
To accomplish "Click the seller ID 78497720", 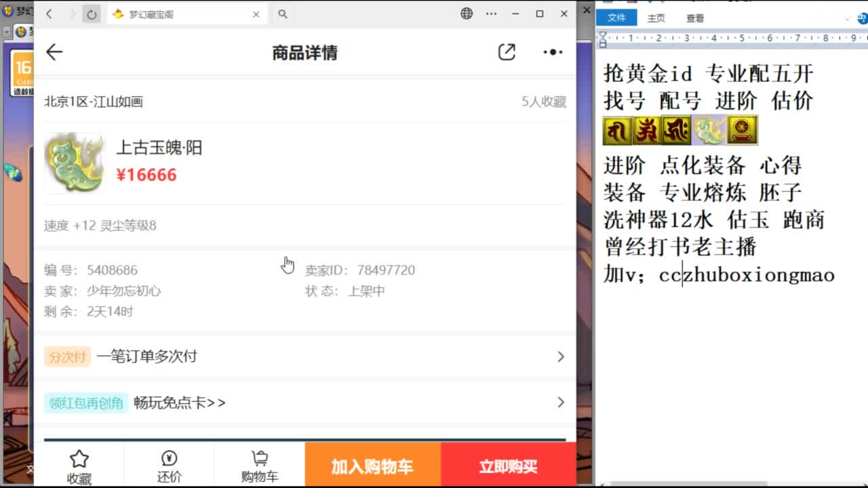I will pyautogui.click(x=386, y=270).
